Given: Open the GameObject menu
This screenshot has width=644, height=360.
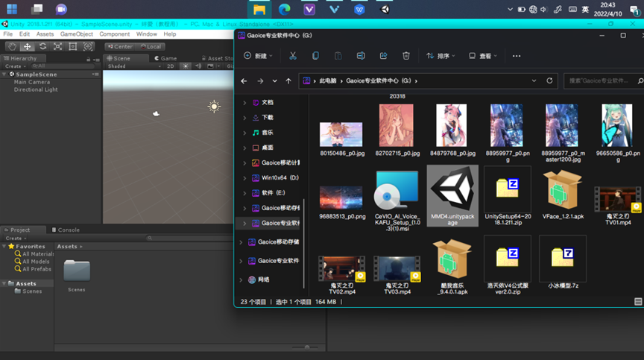Looking at the screenshot, I should coord(76,34).
